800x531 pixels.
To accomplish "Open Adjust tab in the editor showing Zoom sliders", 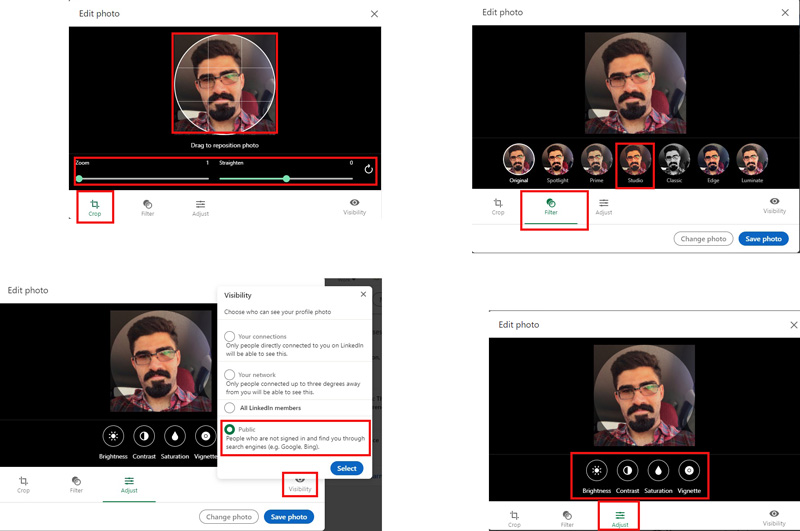I will (x=201, y=208).
